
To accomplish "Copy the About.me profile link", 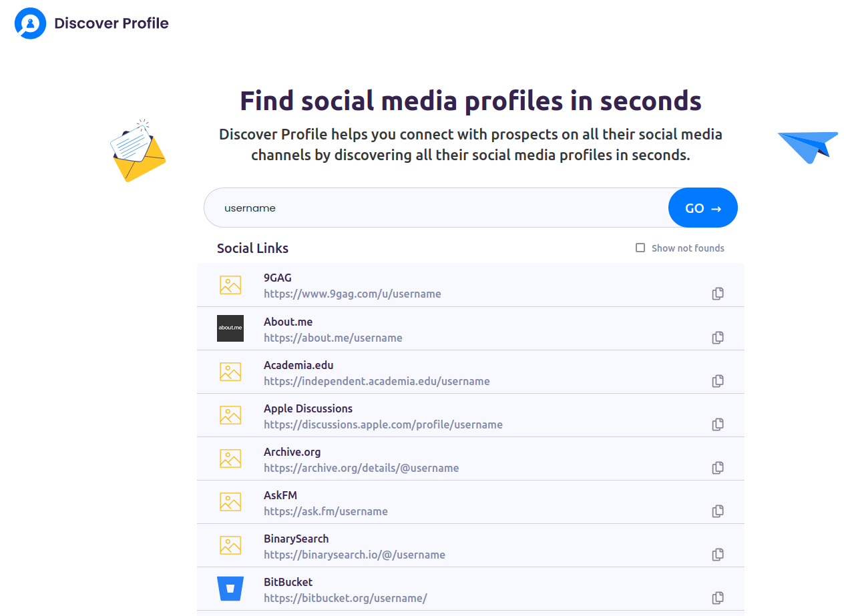I will [718, 338].
